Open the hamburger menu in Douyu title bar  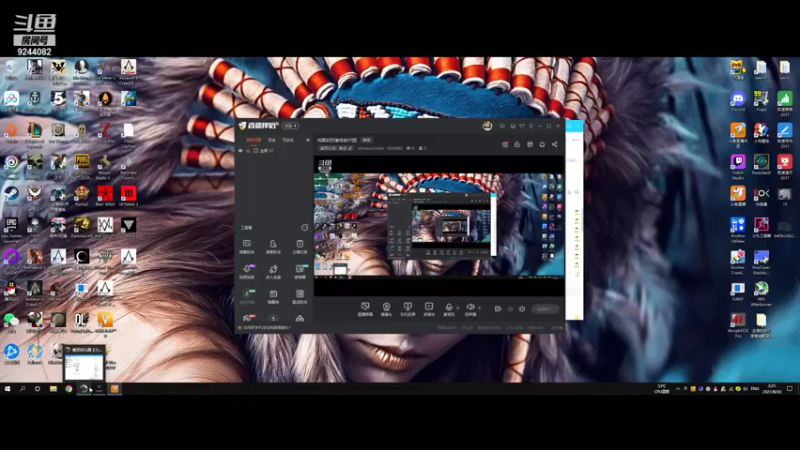pos(531,126)
